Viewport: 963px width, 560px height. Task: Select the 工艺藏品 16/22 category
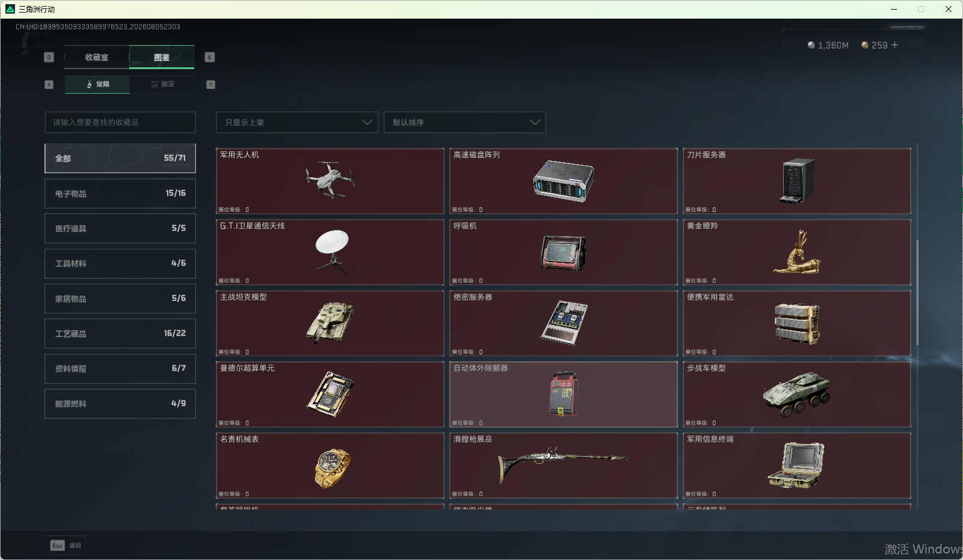pos(120,333)
